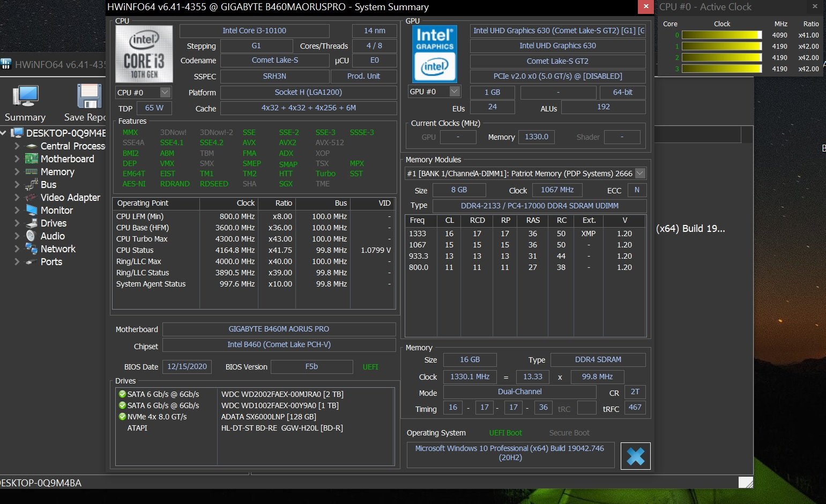Click the 800.0 frequency row in memory timings
This screenshot has width=826, height=504.
525,267
